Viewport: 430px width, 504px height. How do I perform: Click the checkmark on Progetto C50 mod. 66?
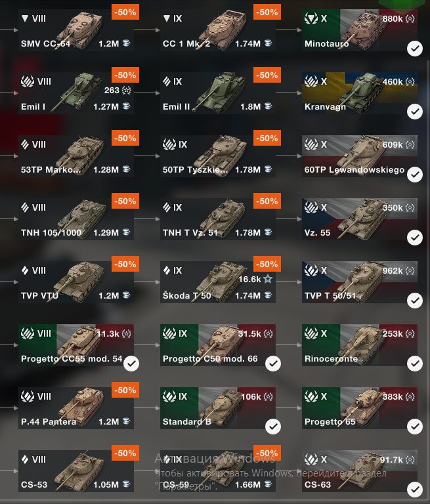tap(273, 364)
